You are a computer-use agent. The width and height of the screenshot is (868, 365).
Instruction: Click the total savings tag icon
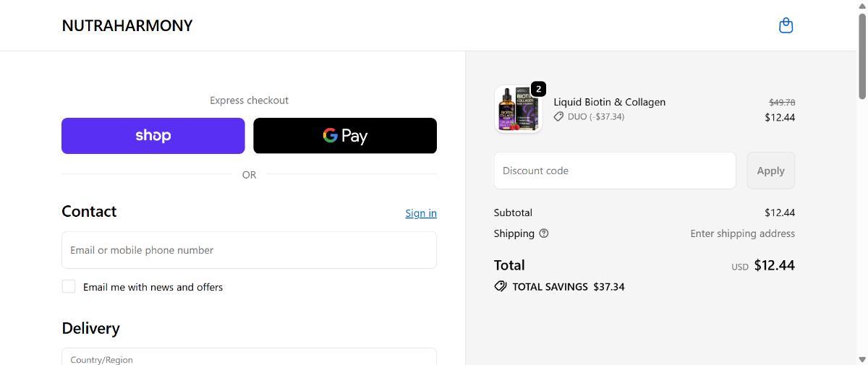[x=501, y=286]
